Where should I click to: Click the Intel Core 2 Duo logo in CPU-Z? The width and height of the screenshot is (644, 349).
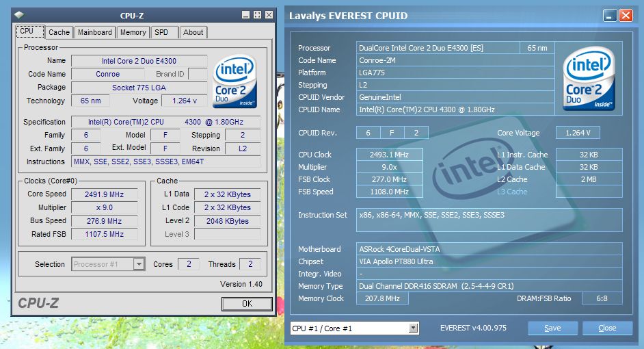point(234,81)
